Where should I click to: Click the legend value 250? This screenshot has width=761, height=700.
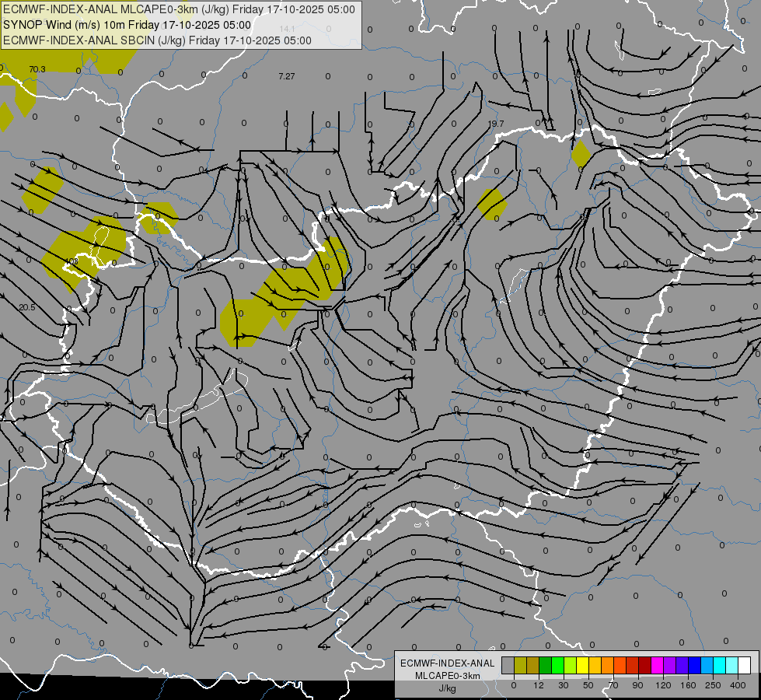(713, 686)
